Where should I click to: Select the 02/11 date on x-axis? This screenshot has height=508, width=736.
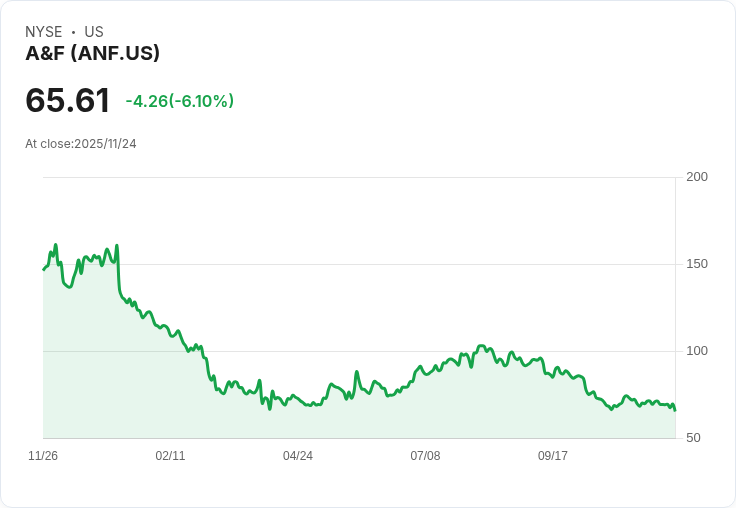click(170, 456)
